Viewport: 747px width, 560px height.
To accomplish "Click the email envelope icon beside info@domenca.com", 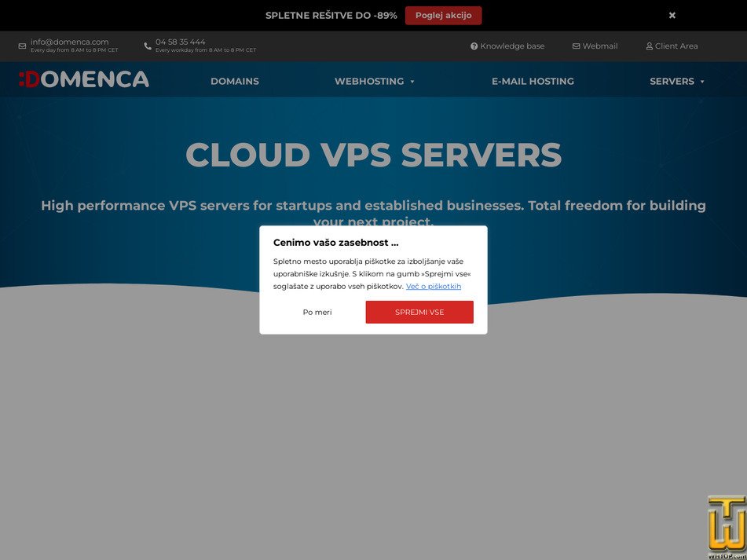I will pos(20,46).
